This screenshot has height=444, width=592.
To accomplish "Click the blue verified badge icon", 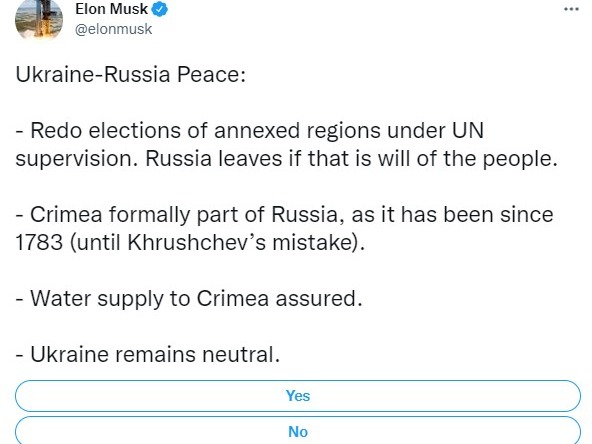I will pos(160,9).
